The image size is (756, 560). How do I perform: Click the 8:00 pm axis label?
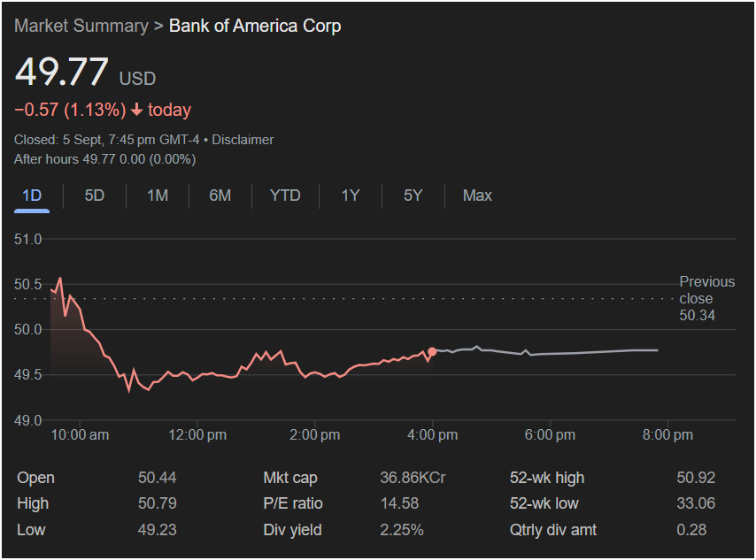coord(667,434)
